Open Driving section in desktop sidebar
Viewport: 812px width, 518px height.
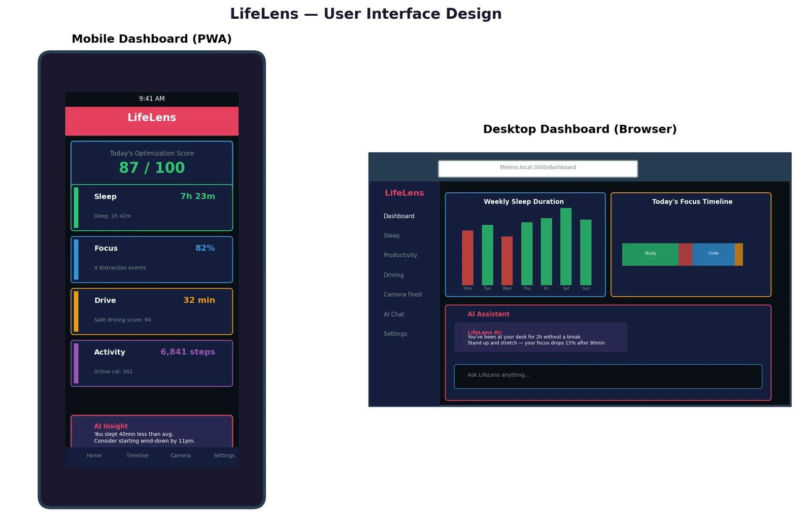tap(394, 275)
